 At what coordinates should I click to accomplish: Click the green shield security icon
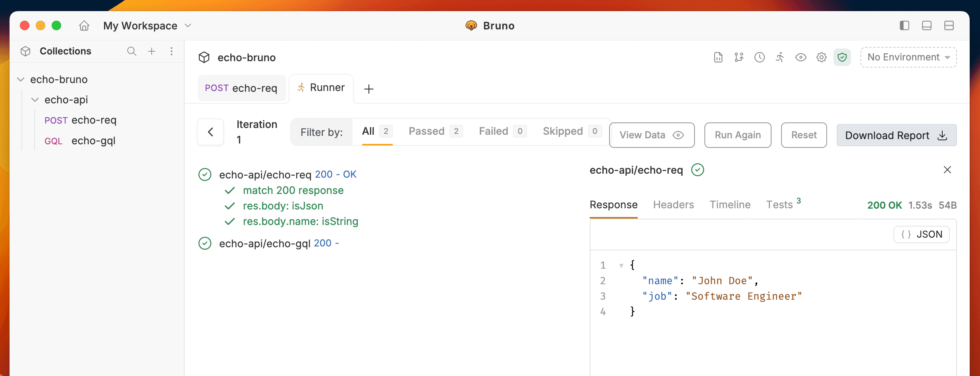click(842, 57)
